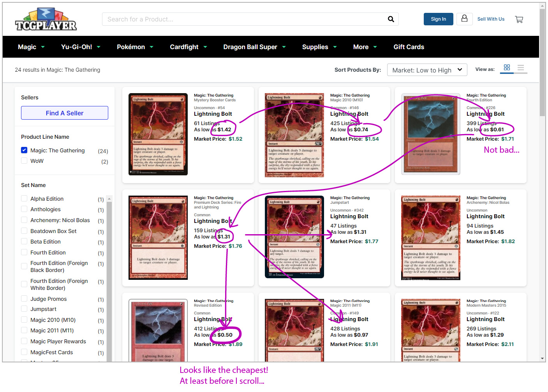Expand the Yu-Gi-Oh! navigation menu

click(x=81, y=47)
